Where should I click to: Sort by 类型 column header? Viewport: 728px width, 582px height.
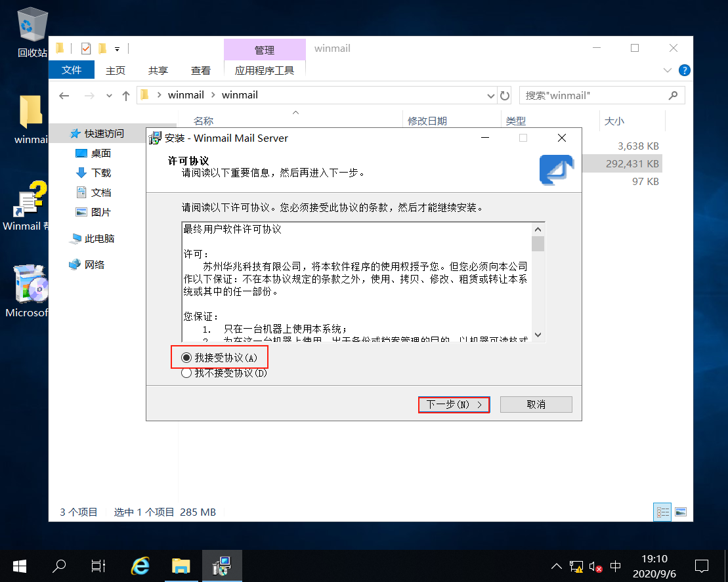click(x=516, y=121)
